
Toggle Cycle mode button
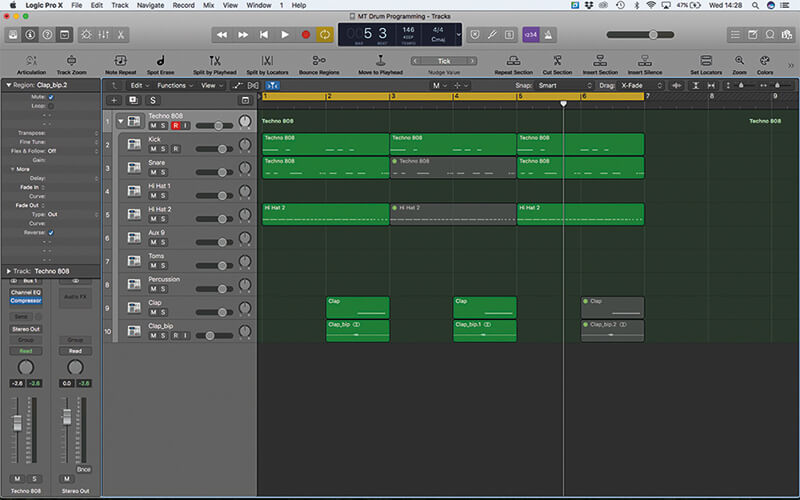pos(325,35)
